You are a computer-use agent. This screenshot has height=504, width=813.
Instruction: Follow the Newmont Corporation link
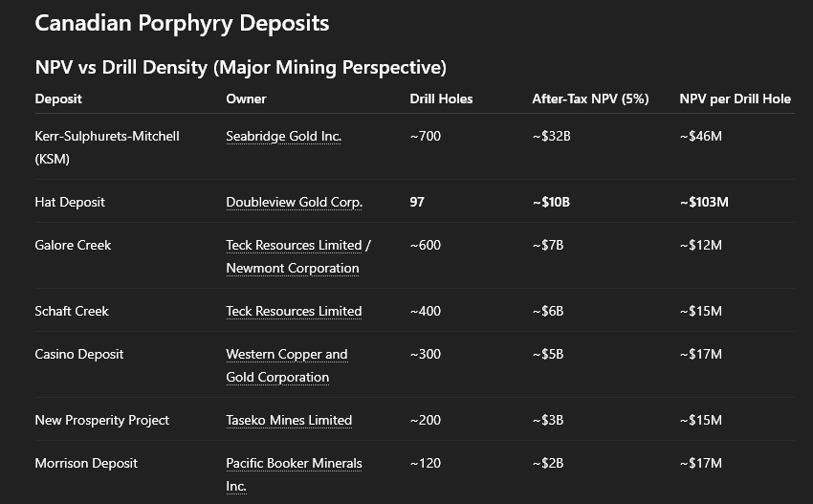point(292,269)
